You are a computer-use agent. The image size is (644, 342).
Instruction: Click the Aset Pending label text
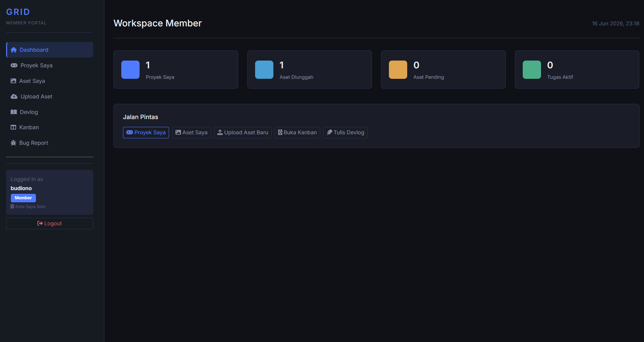pyautogui.click(x=429, y=77)
